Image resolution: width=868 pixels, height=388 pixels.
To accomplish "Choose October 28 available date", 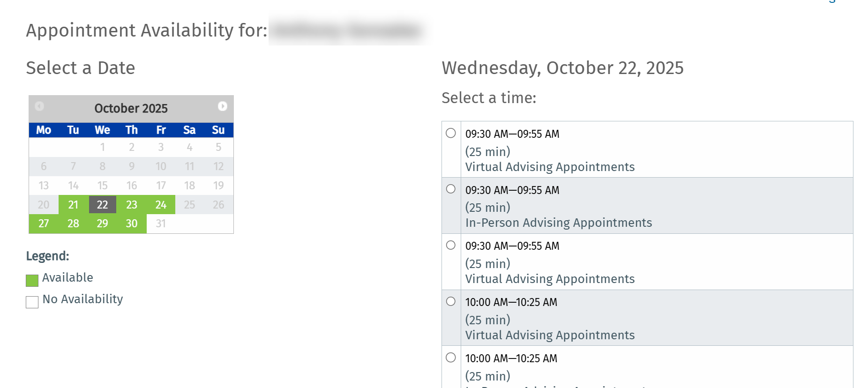I will [73, 224].
